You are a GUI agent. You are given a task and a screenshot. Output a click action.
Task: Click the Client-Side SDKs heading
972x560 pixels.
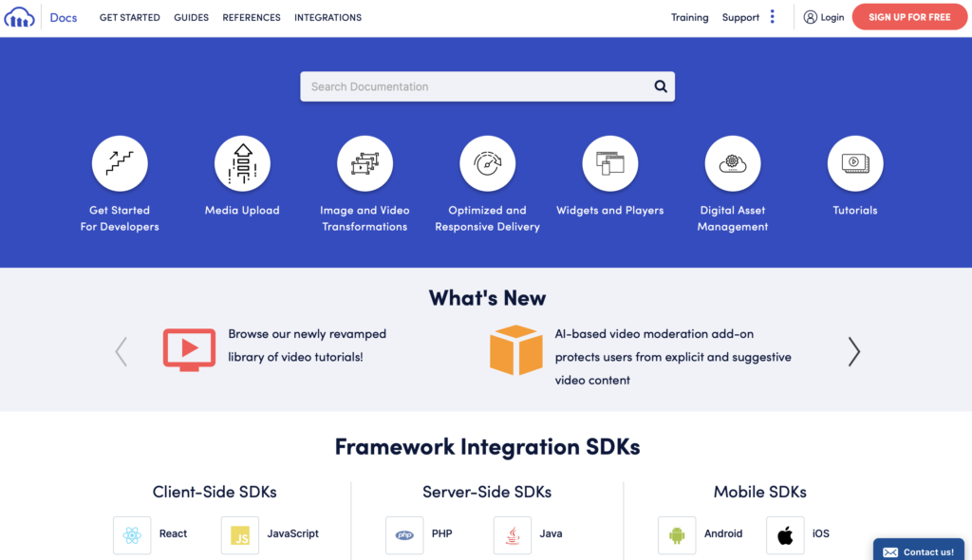[215, 492]
